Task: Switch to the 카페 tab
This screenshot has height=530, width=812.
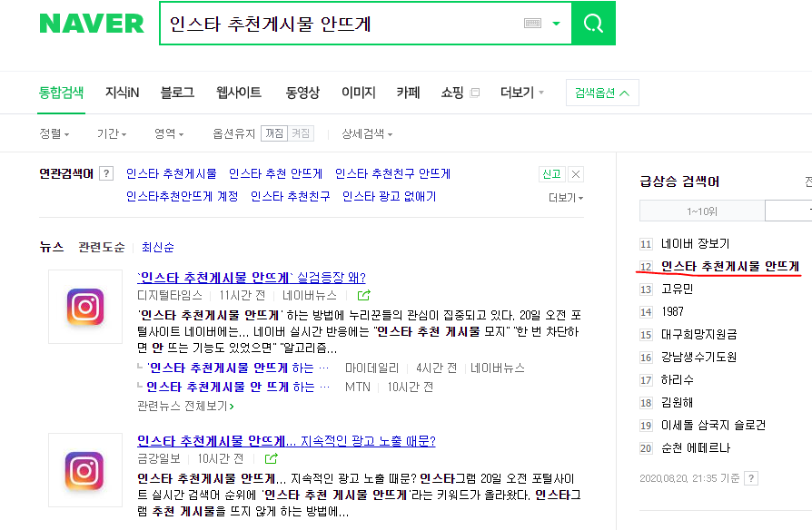Action: coord(408,93)
